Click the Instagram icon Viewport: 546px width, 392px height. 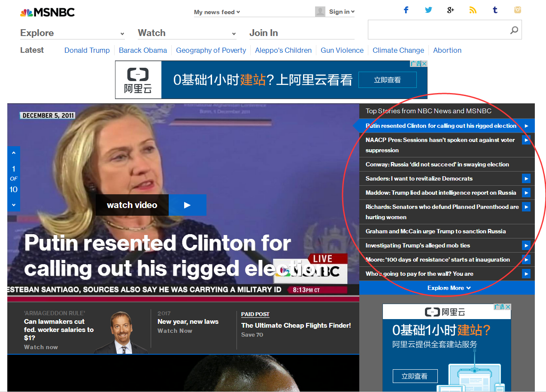coord(518,10)
